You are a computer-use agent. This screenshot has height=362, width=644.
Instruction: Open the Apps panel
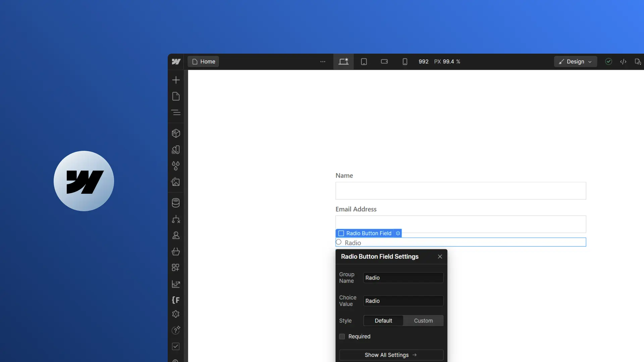click(x=176, y=267)
